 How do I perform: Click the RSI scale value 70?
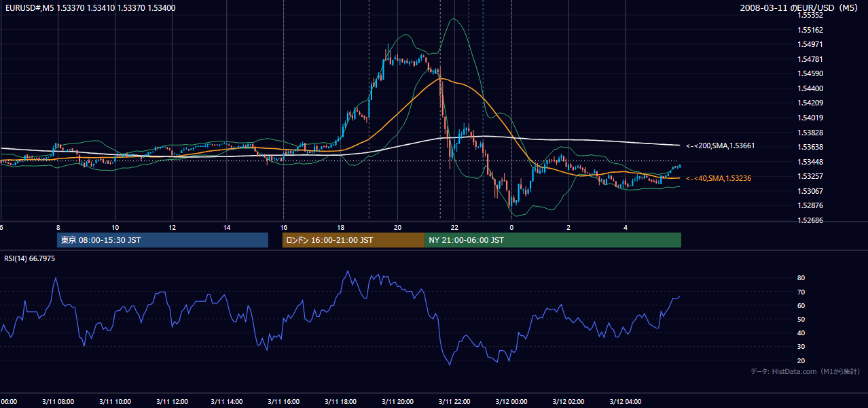tap(801, 292)
